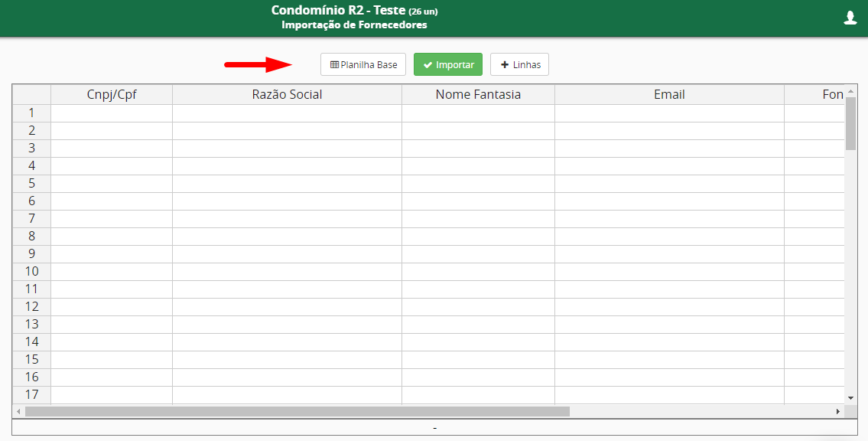The height and width of the screenshot is (441, 868).
Task: Select row header 5
Action: 31,184
